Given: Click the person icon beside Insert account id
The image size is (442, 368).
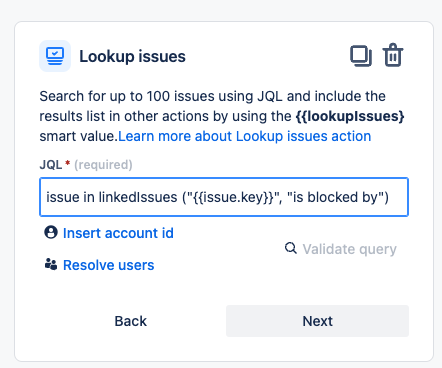Looking at the screenshot, I should pos(51,232).
